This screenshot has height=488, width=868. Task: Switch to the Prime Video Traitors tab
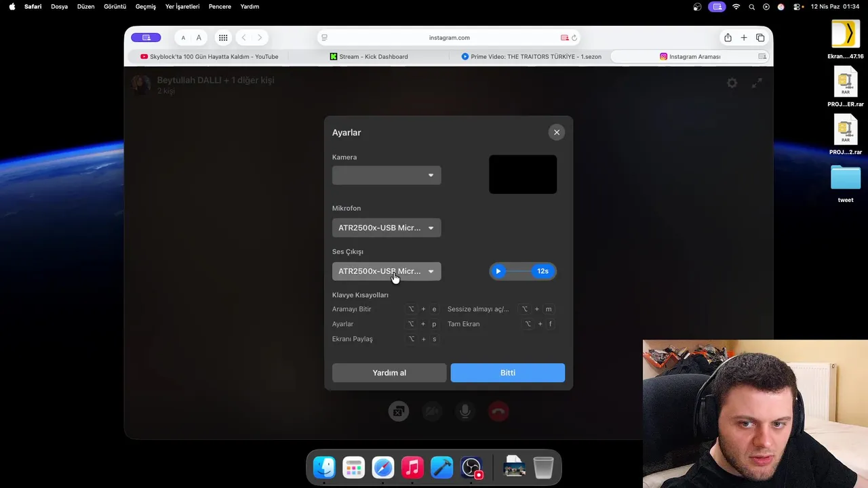pyautogui.click(x=531, y=57)
